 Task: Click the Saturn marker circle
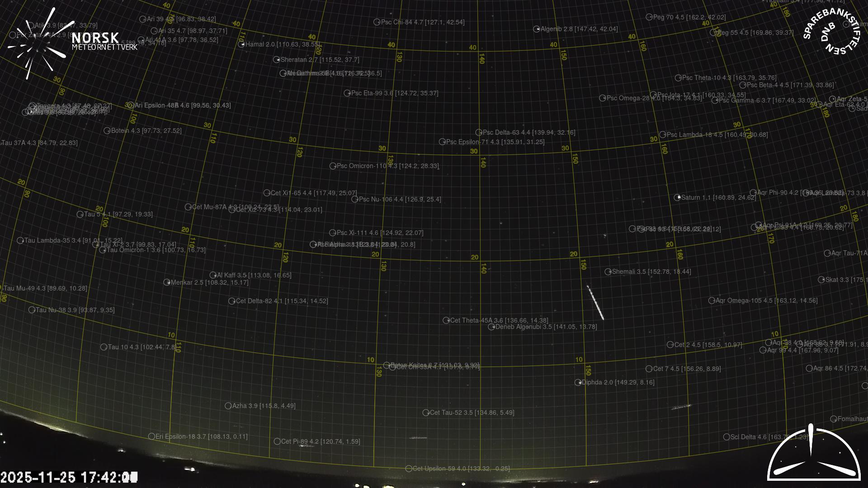click(677, 197)
